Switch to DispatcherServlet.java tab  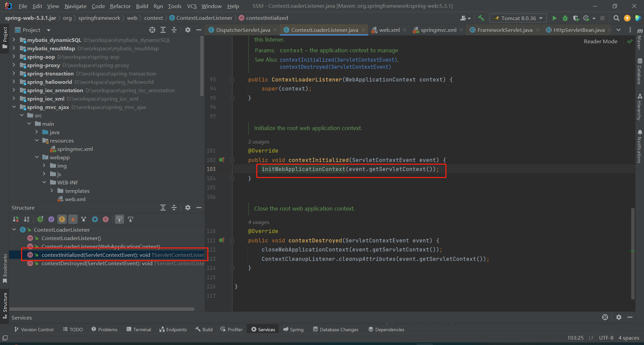click(x=243, y=30)
